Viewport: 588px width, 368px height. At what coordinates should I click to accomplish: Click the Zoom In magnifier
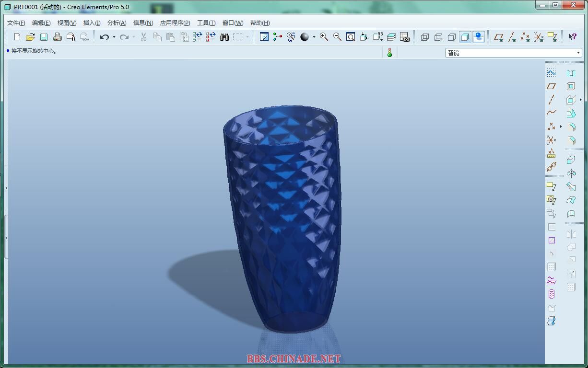click(324, 37)
